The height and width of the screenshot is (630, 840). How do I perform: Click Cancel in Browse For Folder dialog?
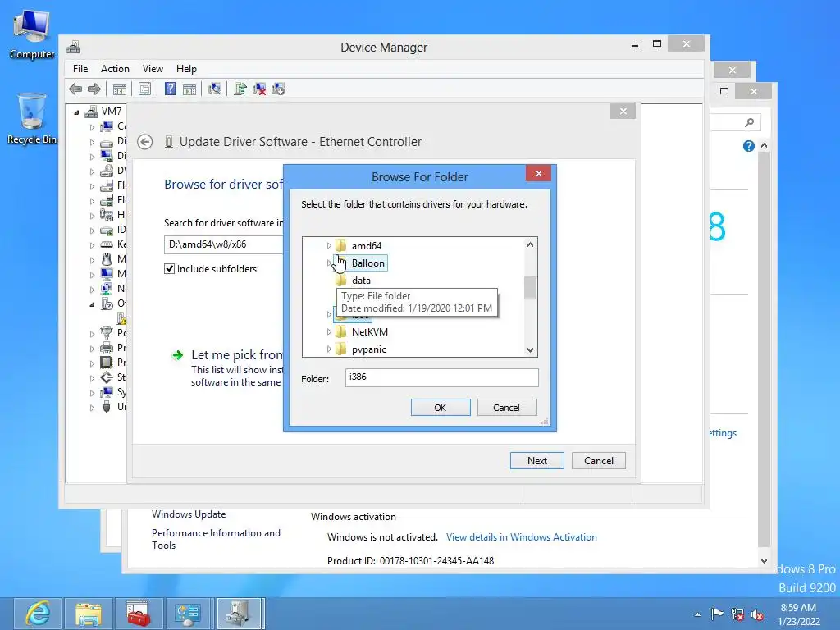[x=506, y=408]
